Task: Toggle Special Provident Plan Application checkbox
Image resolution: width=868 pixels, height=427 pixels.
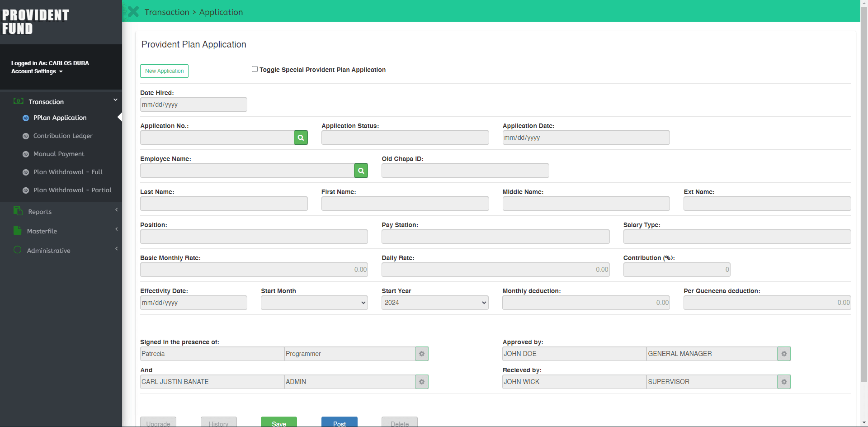Action: point(255,69)
